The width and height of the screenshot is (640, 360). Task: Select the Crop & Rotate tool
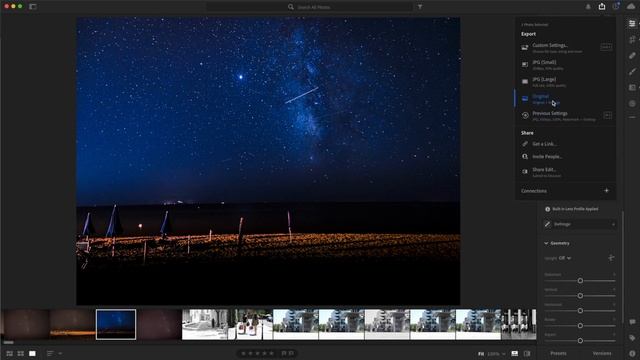[x=632, y=40]
